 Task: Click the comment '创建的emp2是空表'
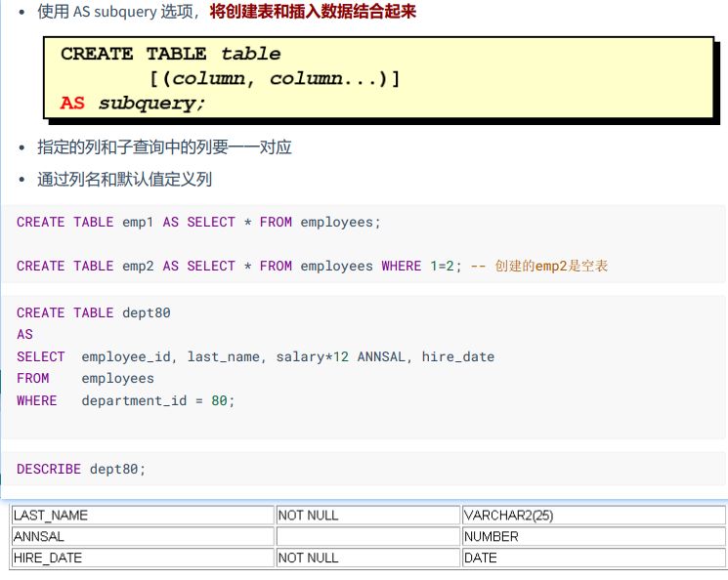click(551, 266)
